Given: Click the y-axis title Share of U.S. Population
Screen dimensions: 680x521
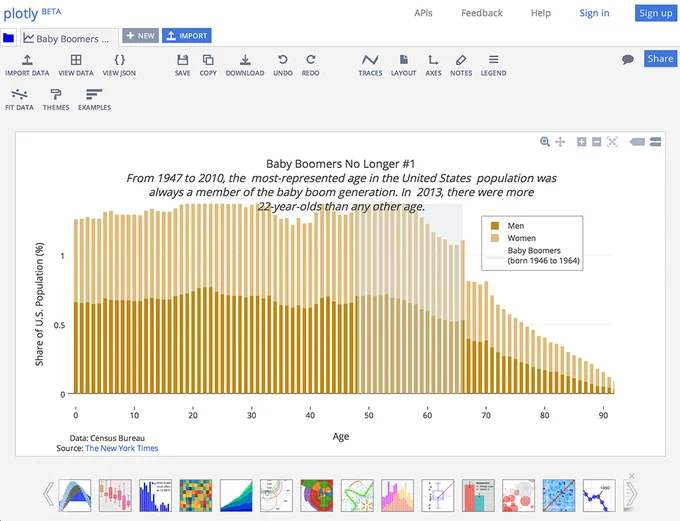Looking at the screenshot, I should [39, 304].
